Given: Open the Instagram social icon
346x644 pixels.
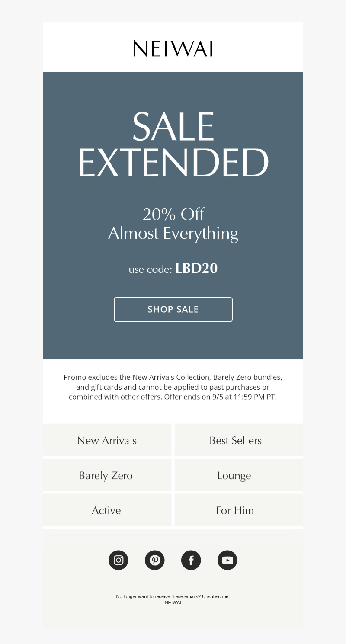Looking at the screenshot, I should 119,560.
